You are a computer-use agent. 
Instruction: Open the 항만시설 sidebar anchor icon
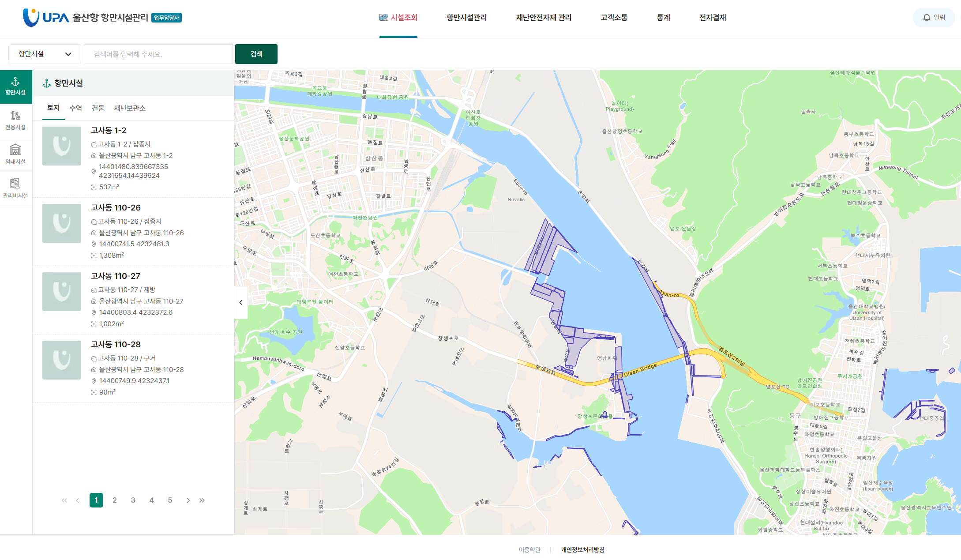tap(15, 86)
